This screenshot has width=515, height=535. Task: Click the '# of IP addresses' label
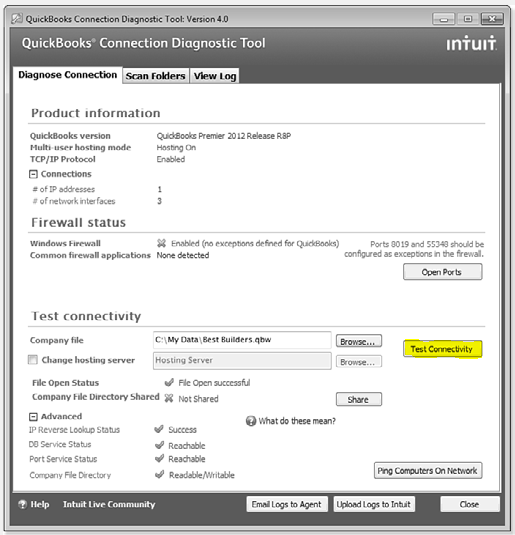pos(63,189)
